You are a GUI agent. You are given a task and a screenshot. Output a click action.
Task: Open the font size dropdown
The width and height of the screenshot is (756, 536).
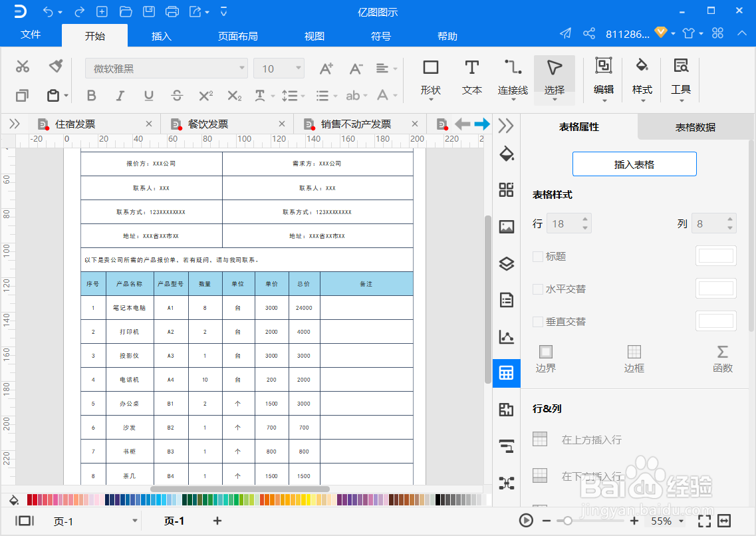[279, 68]
